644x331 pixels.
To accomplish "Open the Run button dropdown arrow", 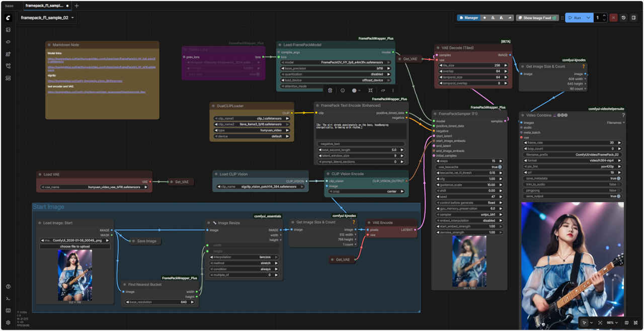I will pyautogui.click(x=588, y=18).
